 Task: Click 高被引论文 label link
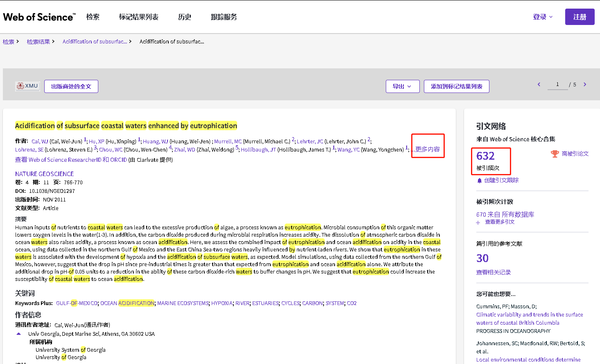pos(575,154)
